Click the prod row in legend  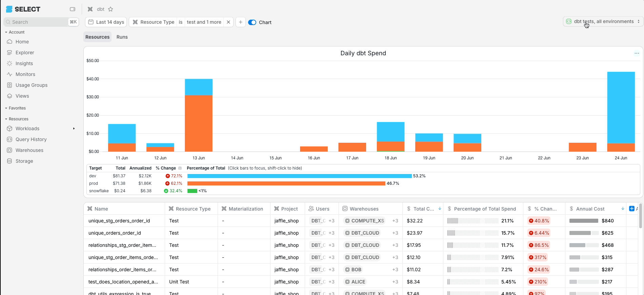(93, 183)
